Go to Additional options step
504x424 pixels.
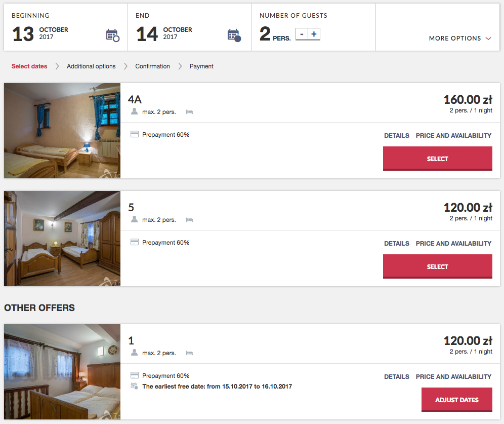(91, 66)
